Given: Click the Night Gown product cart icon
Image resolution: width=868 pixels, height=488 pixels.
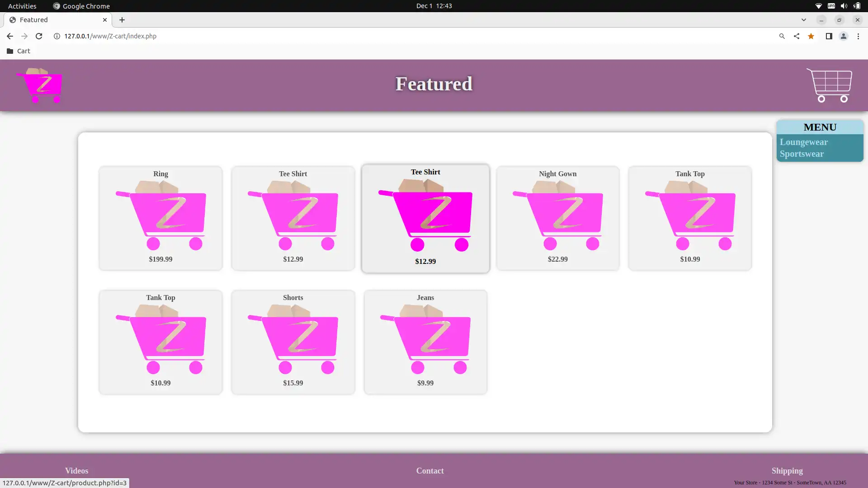Looking at the screenshot, I should pyautogui.click(x=557, y=216).
